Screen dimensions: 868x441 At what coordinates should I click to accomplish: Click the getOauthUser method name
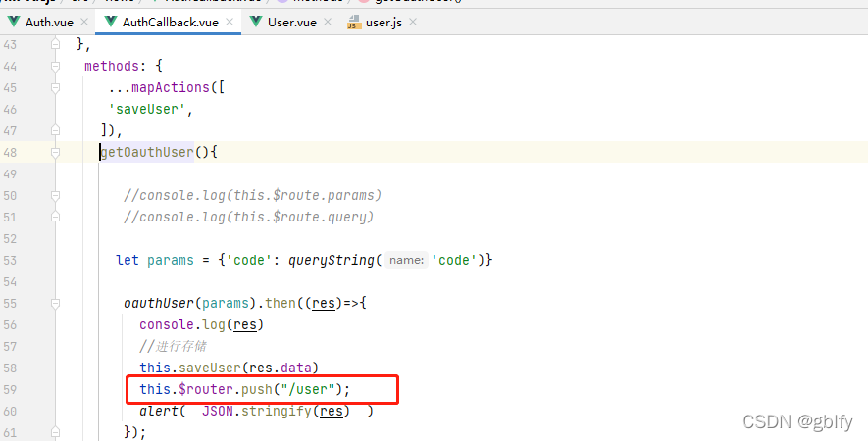pos(147,152)
